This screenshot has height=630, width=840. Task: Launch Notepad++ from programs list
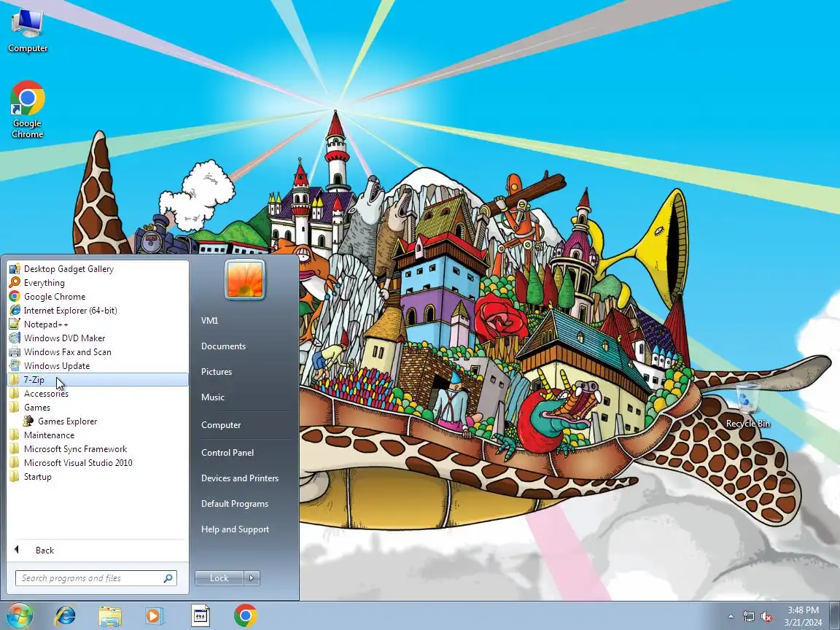98,324
